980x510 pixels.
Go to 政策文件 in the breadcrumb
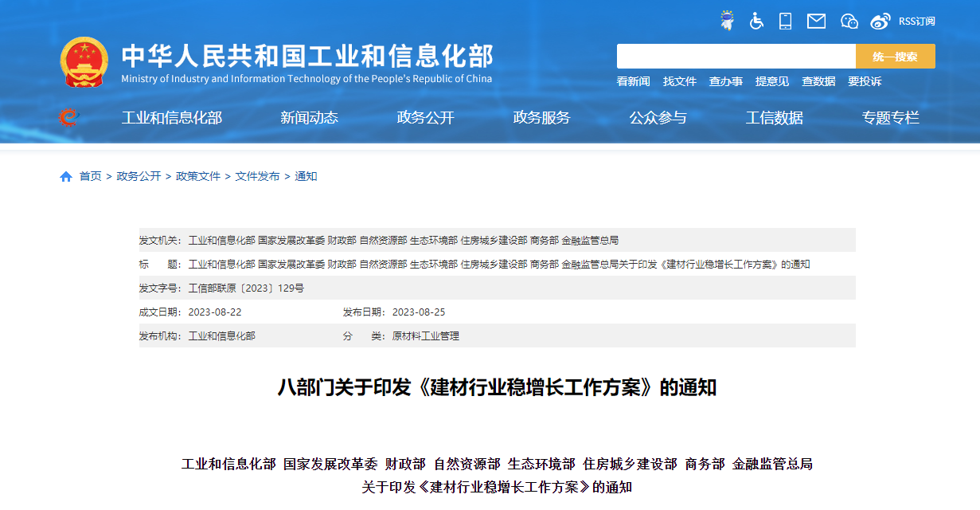click(x=198, y=176)
